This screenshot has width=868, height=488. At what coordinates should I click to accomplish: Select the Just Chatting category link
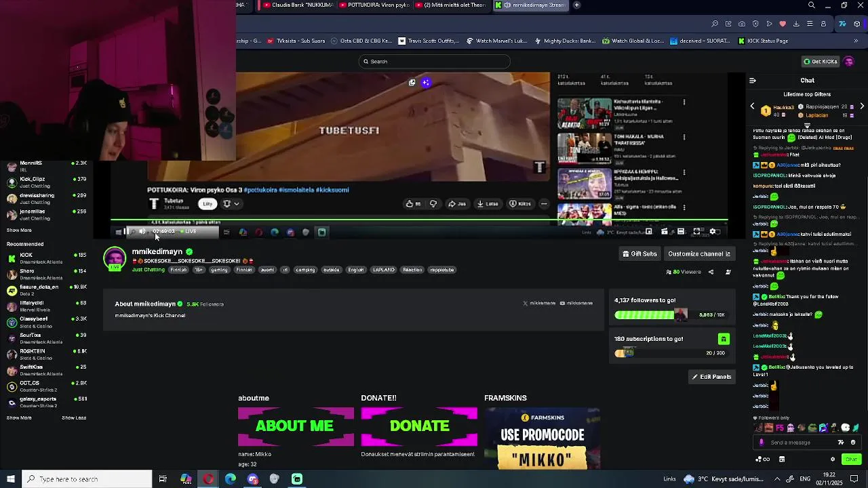tap(149, 270)
